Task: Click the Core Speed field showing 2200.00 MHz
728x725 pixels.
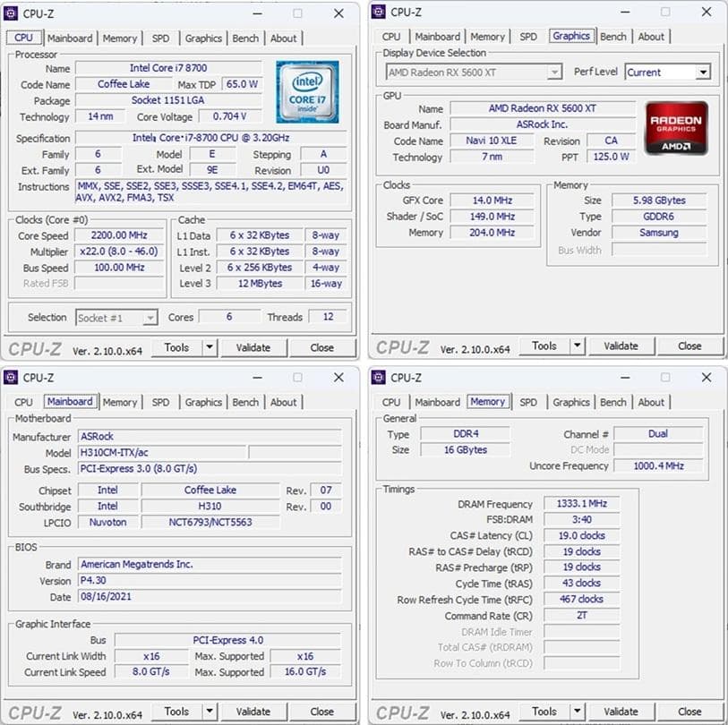Action: click(x=121, y=235)
